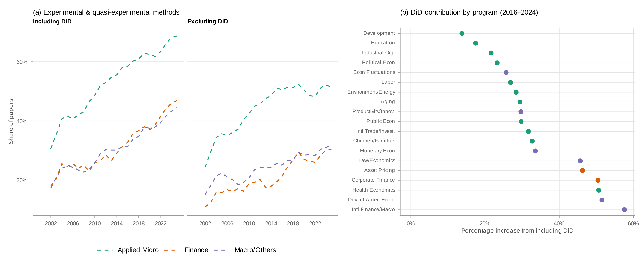Click the 'Including DiD' panel heading

point(52,22)
